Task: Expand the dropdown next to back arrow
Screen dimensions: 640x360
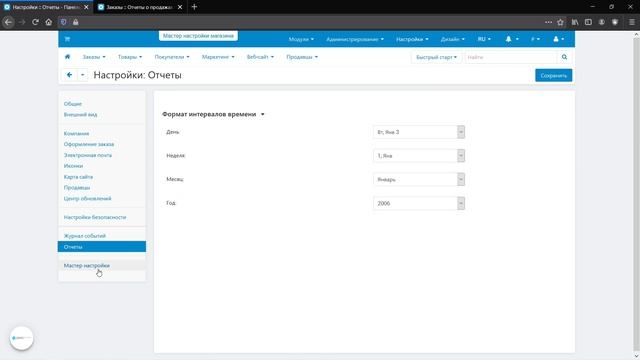Action: [82, 75]
